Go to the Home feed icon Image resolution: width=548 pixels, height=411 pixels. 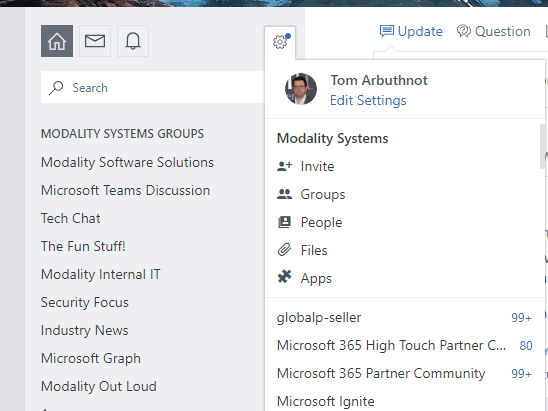click(57, 41)
